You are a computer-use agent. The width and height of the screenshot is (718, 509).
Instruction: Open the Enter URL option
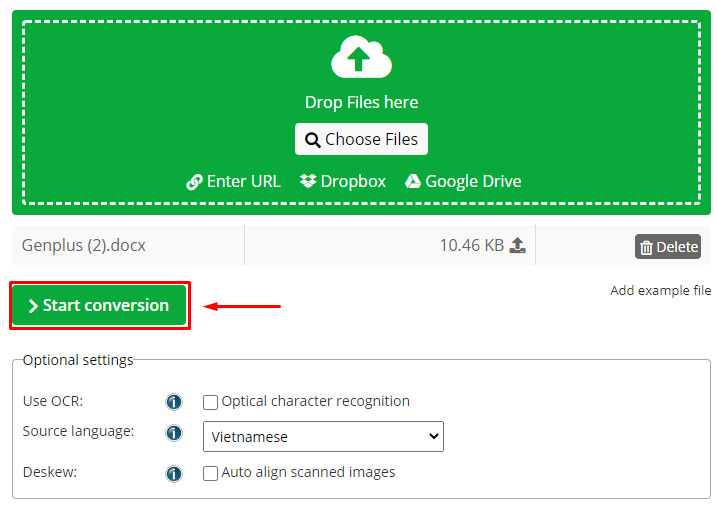234,181
